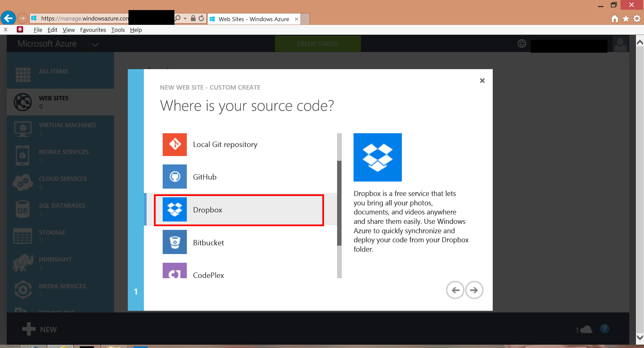Click the browser forward button
This screenshot has height=348, width=644.
pos(22,18)
